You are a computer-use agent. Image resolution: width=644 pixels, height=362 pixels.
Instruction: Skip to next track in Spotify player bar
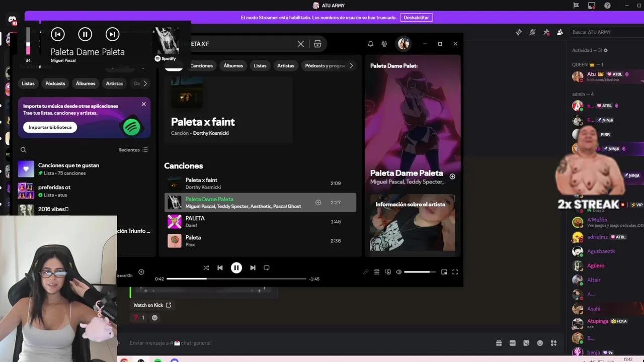(253, 268)
